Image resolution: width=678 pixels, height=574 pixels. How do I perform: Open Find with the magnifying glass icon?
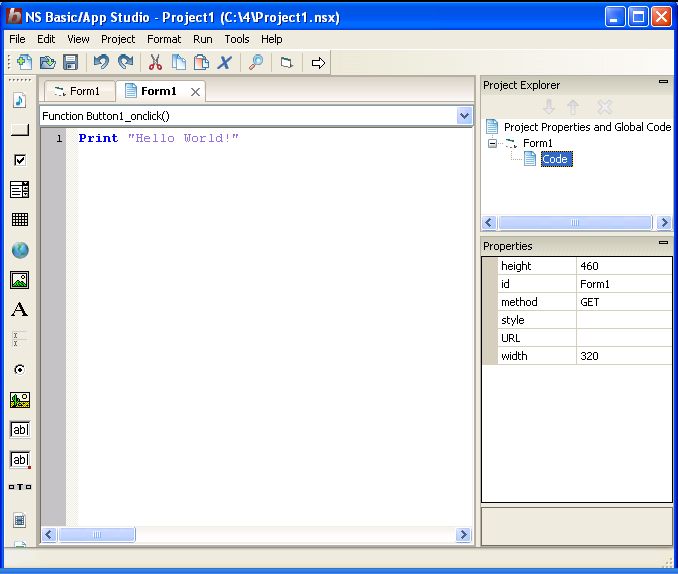[256, 62]
